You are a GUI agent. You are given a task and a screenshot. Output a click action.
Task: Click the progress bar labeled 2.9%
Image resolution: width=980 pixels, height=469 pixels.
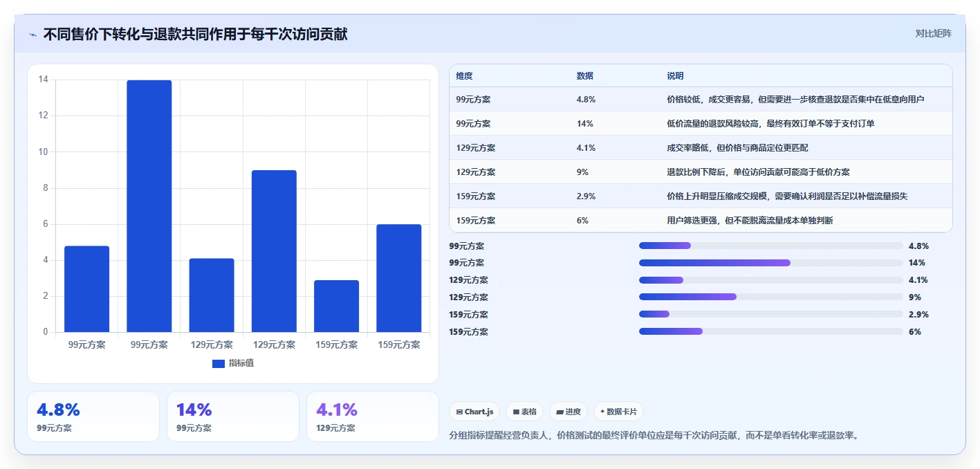click(x=770, y=314)
